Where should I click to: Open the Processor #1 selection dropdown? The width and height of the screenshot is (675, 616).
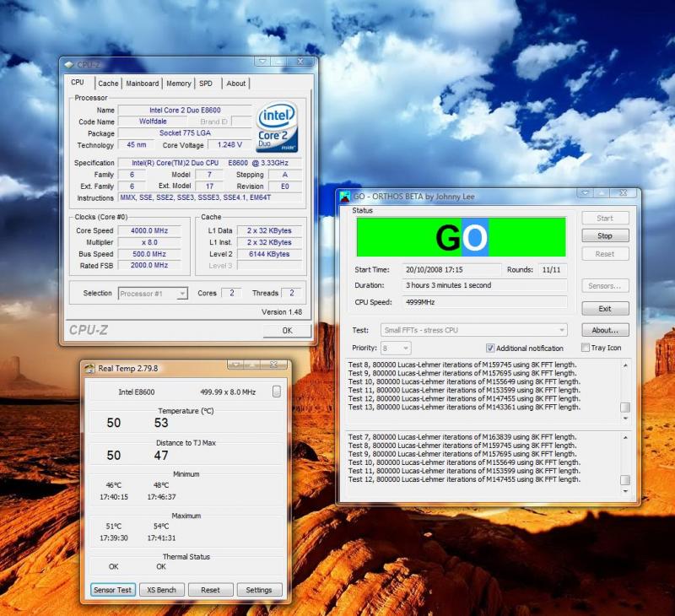point(153,294)
